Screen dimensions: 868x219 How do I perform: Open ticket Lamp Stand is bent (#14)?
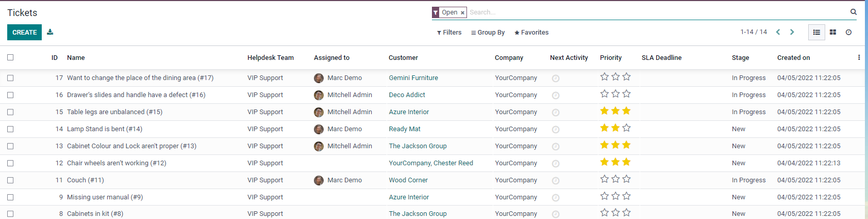point(105,129)
